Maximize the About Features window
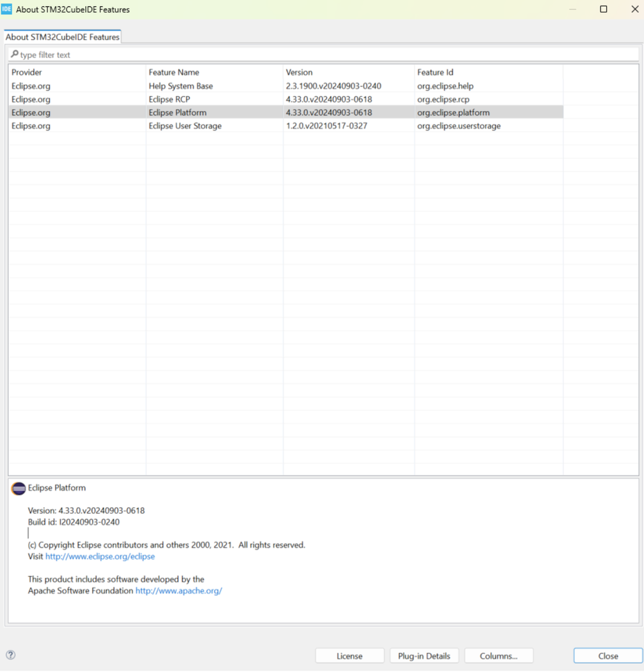 [x=603, y=9]
